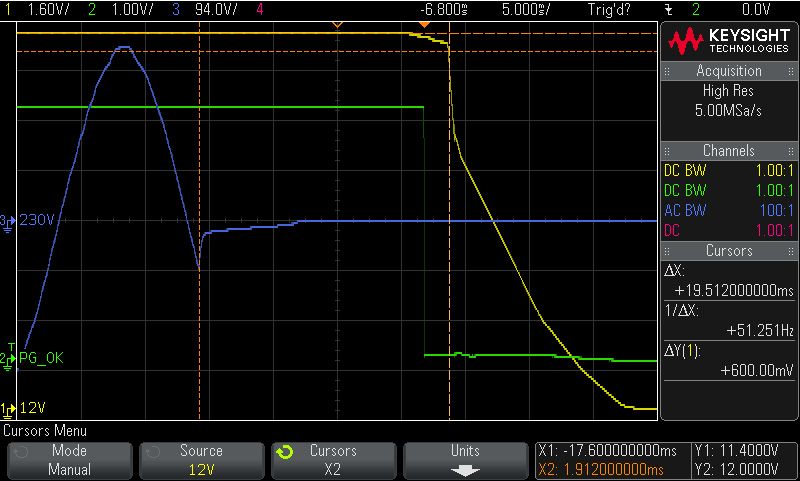Open the Cursors panel header
800x481 pixels.
coord(728,250)
